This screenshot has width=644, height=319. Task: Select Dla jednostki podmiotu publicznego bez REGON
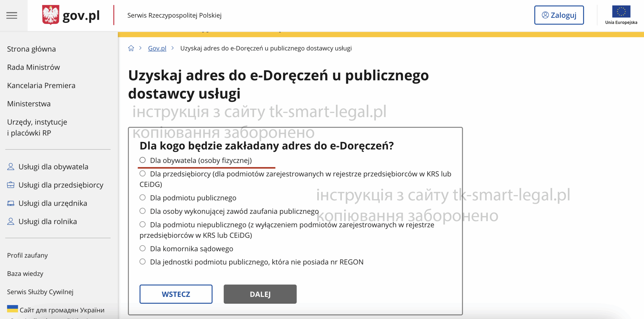coord(143,262)
